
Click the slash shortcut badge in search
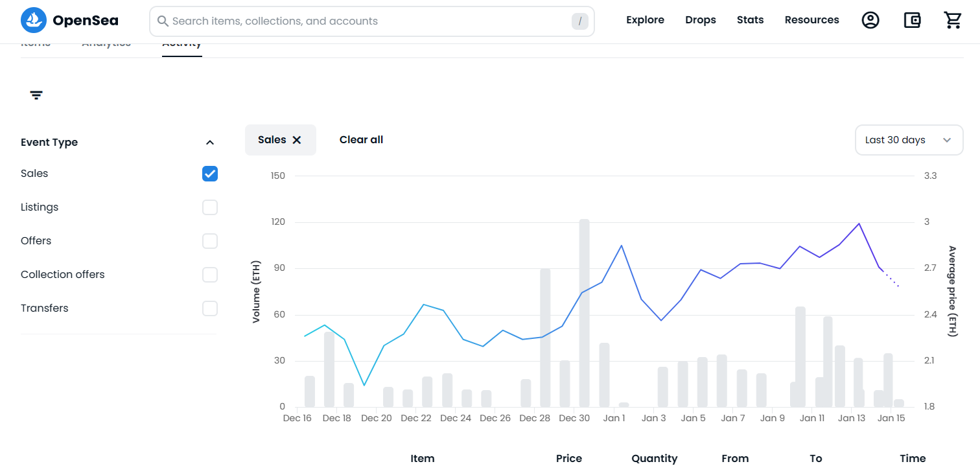(579, 21)
